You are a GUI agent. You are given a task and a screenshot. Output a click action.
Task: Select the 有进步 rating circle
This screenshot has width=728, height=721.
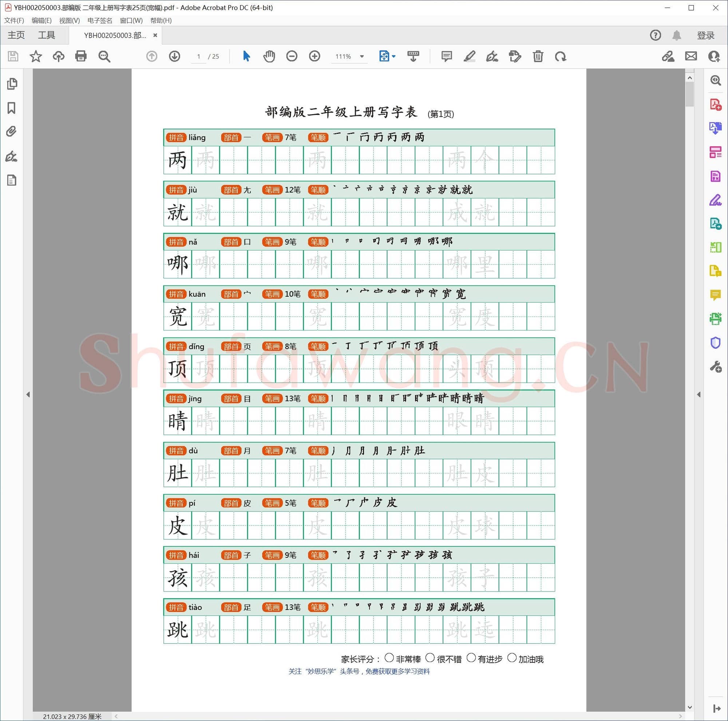pos(471,658)
